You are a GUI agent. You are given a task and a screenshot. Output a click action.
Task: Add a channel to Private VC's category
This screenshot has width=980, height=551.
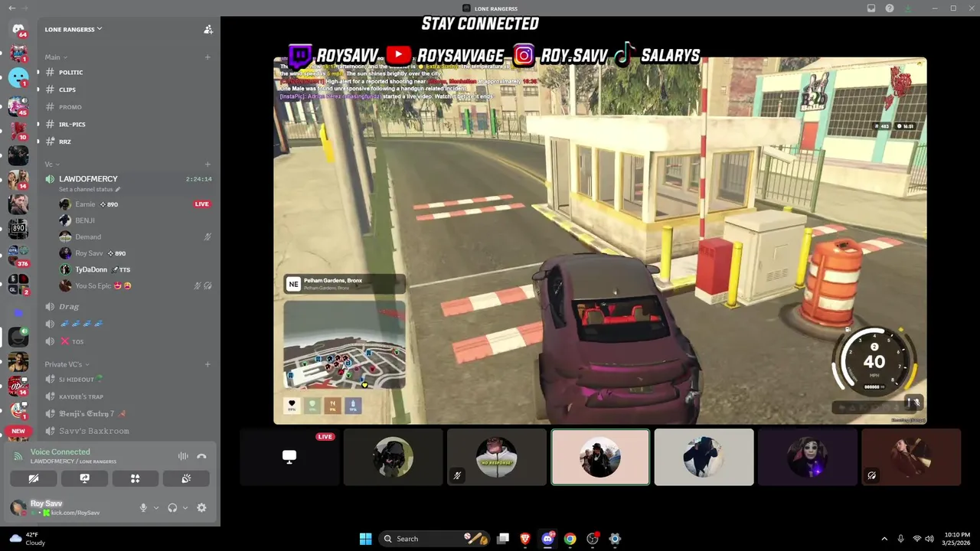(x=207, y=364)
